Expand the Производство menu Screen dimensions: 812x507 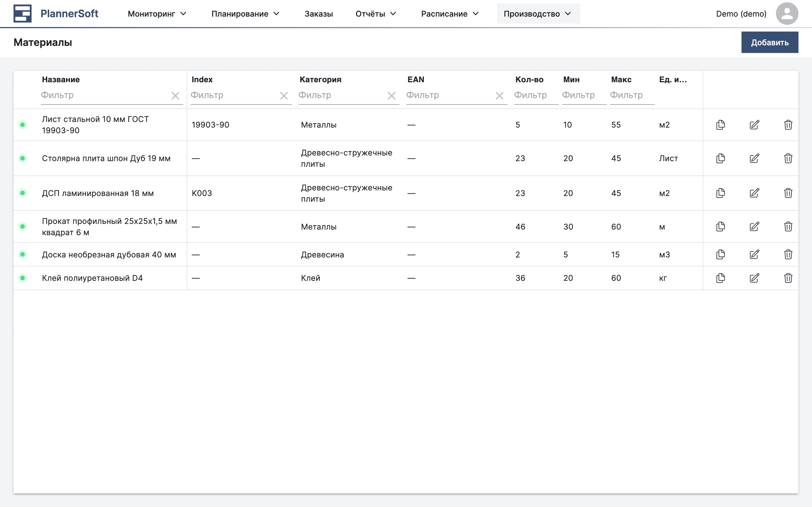pyautogui.click(x=538, y=14)
